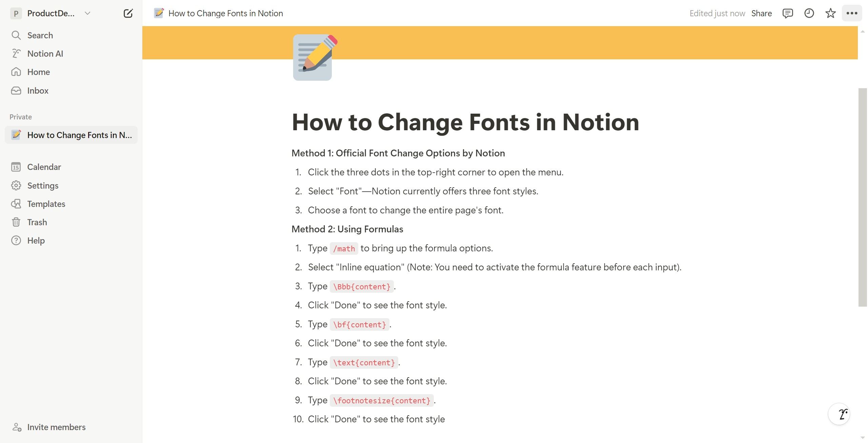Screen dimensions: 868x443
Task: Click the large memo page icon
Action: 315,57
